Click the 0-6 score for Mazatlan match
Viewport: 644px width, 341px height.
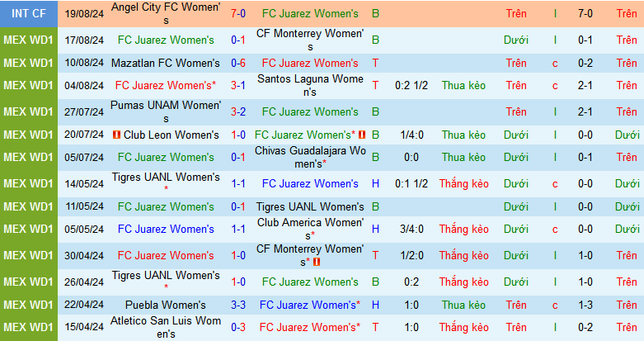pos(237,63)
